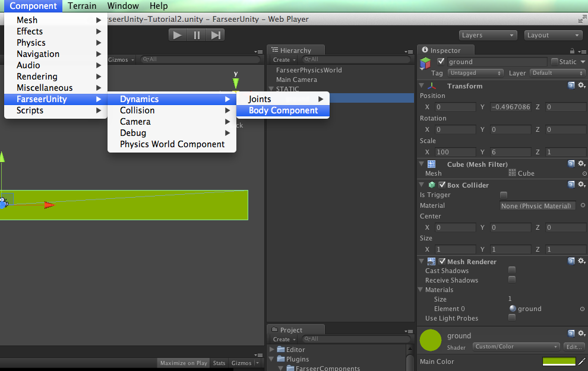Click the Stats button in Game view
Screen dimensions: 588x371
tap(219, 363)
